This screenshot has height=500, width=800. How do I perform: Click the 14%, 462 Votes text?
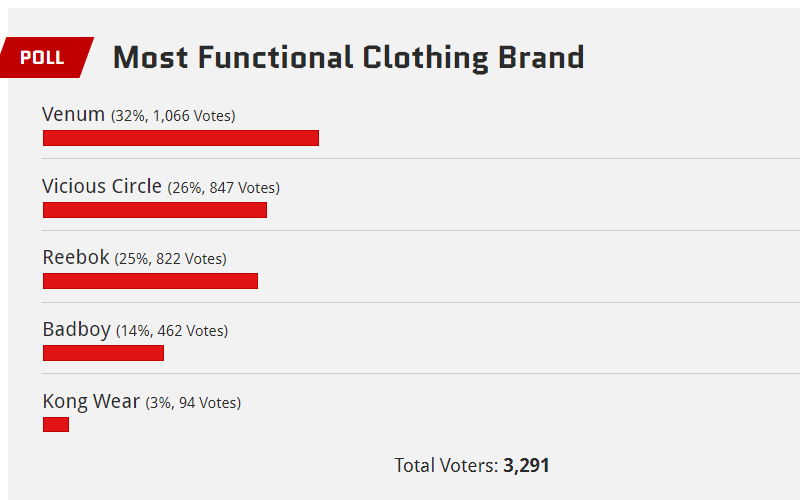point(172,331)
